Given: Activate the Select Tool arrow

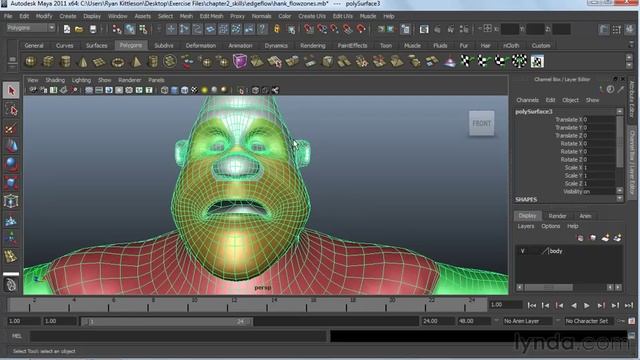Looking at the screenshot, I should (x=11, y=90).
